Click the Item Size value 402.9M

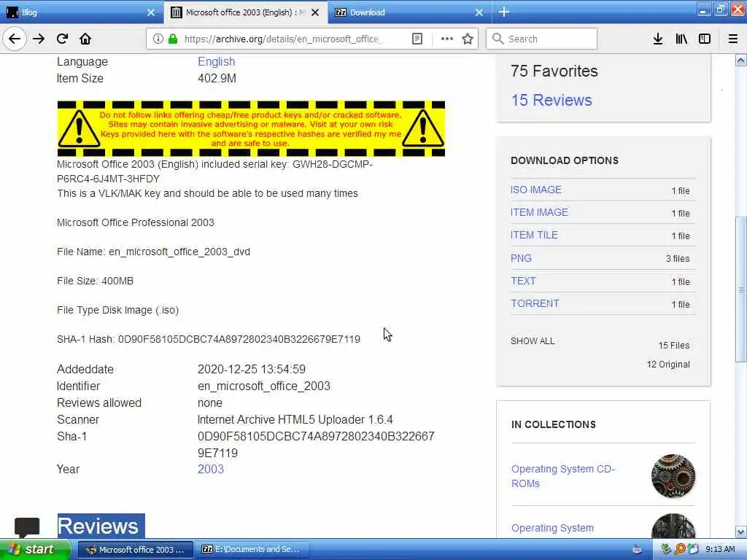pyautogui.click(x=217, y=78)
